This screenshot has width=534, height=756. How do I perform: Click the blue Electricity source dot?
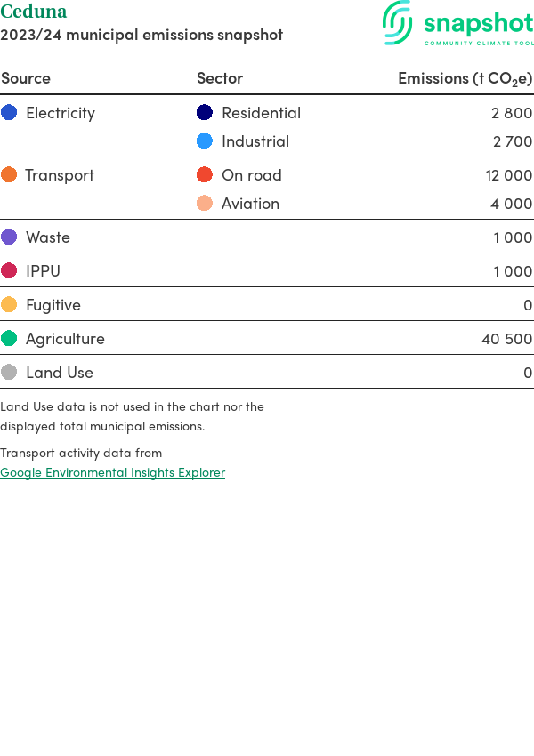(x=9, y=112)
